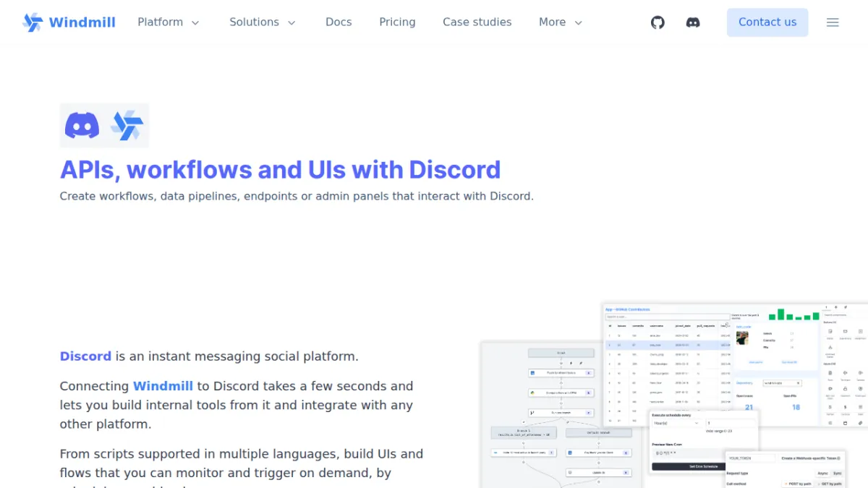Click the cron schedule screenshot panel
Screen dimensions: 868x488
[x=703, y=442]
